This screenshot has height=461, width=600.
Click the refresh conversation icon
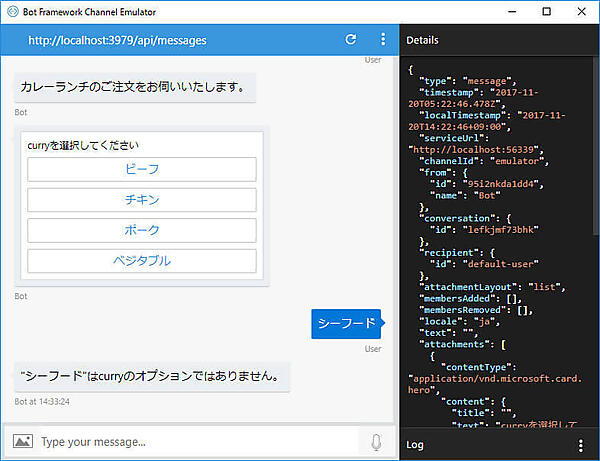350,40
